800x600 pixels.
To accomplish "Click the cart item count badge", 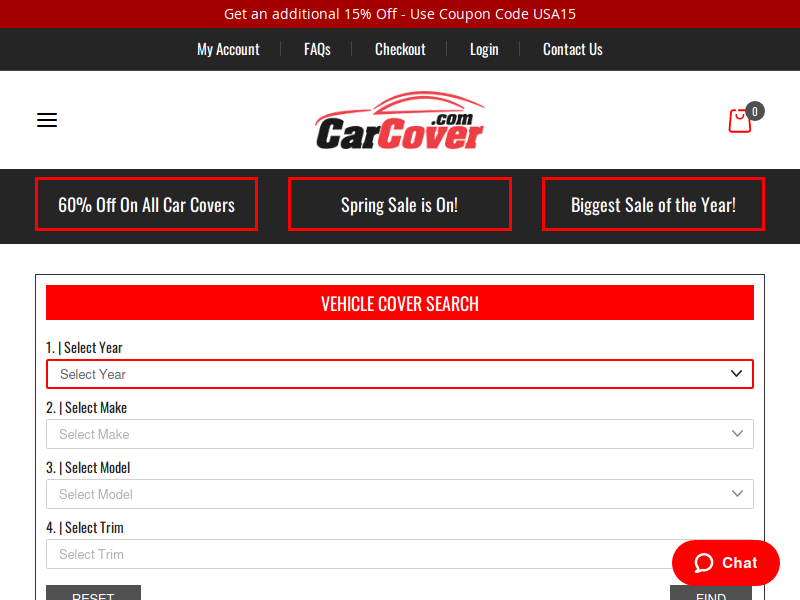I will pos(755,111).
